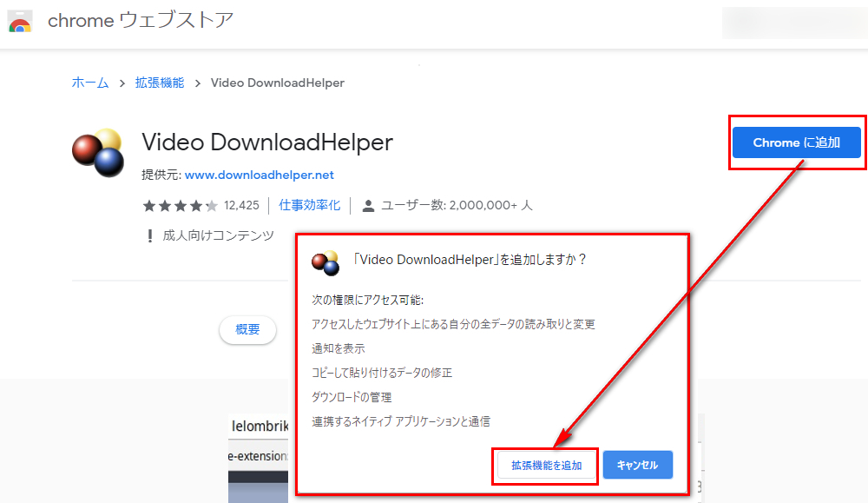The width and height of the screenshot is (868, 503).
Task: Dismiss the dialog with the "キャンセル" button
Action: (638, 465)
